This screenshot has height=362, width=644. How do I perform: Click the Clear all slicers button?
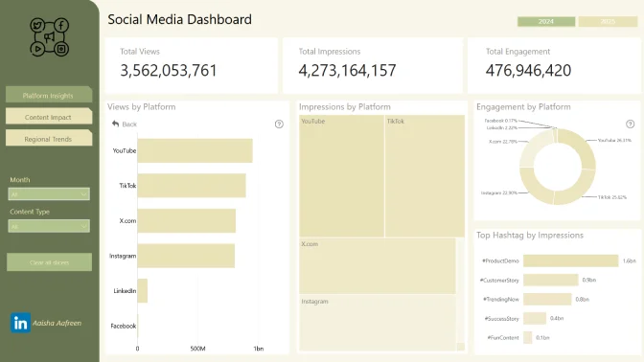[x=49, y=262]
